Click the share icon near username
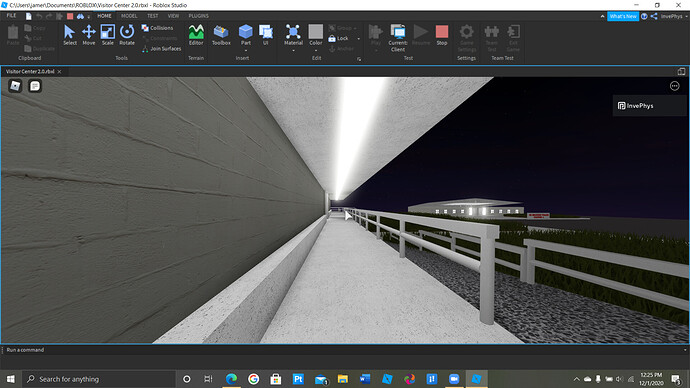 click(654, 16)
